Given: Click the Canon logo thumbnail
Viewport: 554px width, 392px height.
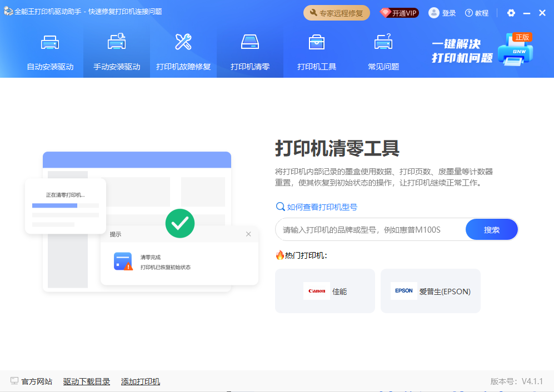Looking at the screenshot, I should point(316,291).
